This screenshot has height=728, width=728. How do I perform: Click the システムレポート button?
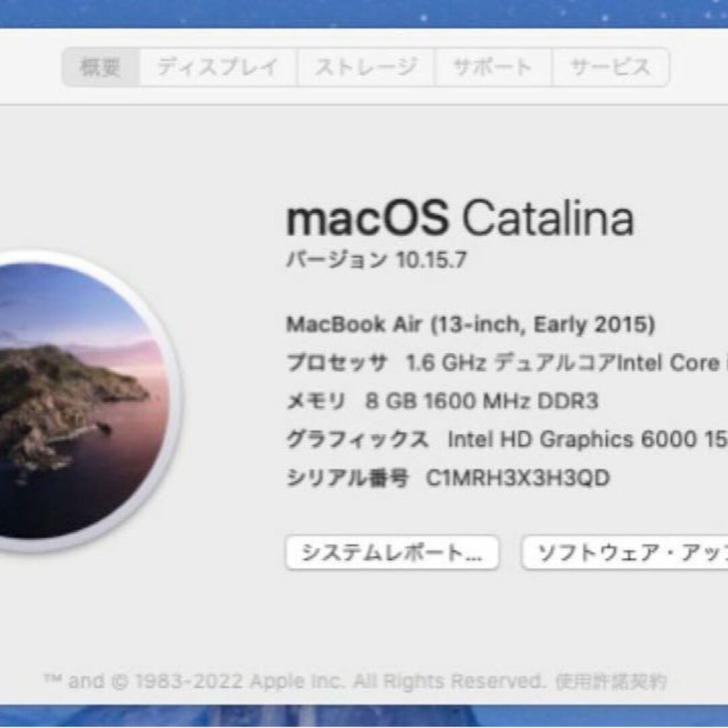[392, 553]
